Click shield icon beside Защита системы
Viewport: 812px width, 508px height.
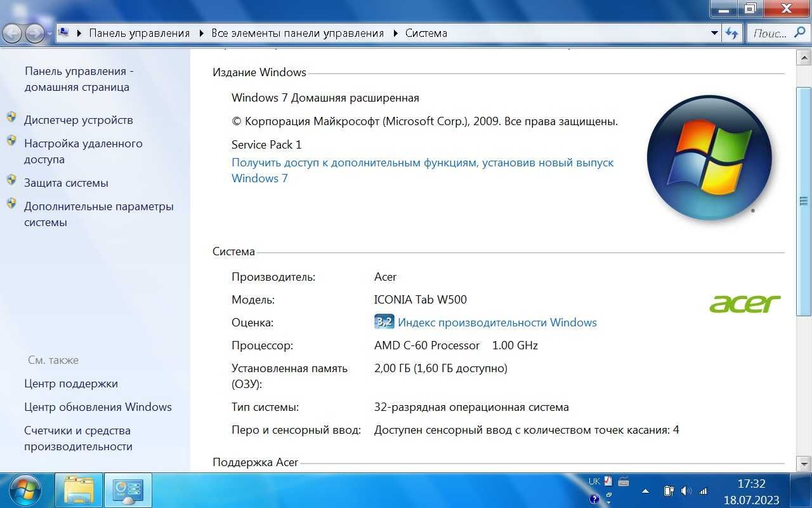coord(11,180)
